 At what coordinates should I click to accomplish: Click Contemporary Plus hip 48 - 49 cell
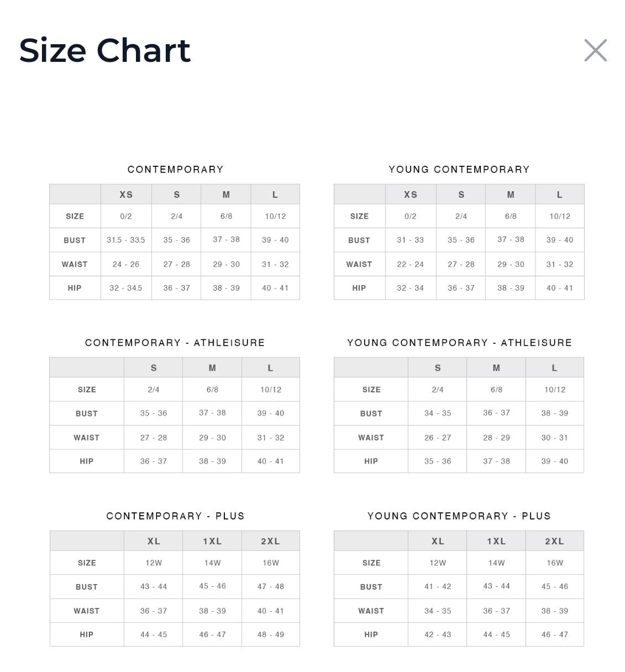coord(270,634)
